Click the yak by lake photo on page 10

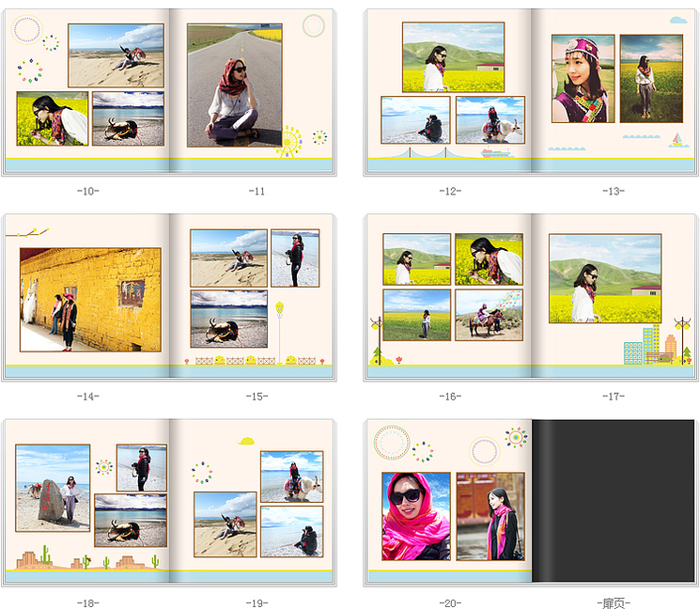tap(128, 118)
